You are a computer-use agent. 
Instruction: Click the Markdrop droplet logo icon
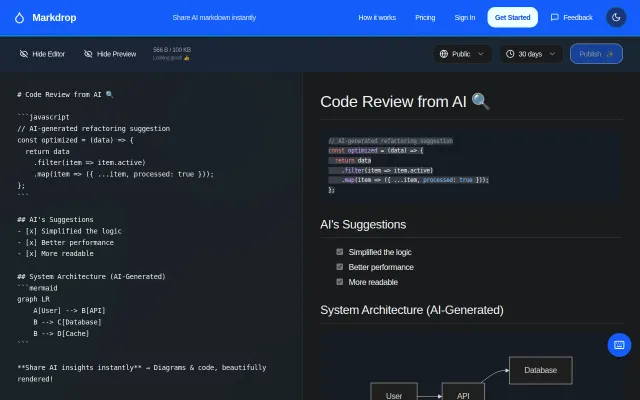19,18
